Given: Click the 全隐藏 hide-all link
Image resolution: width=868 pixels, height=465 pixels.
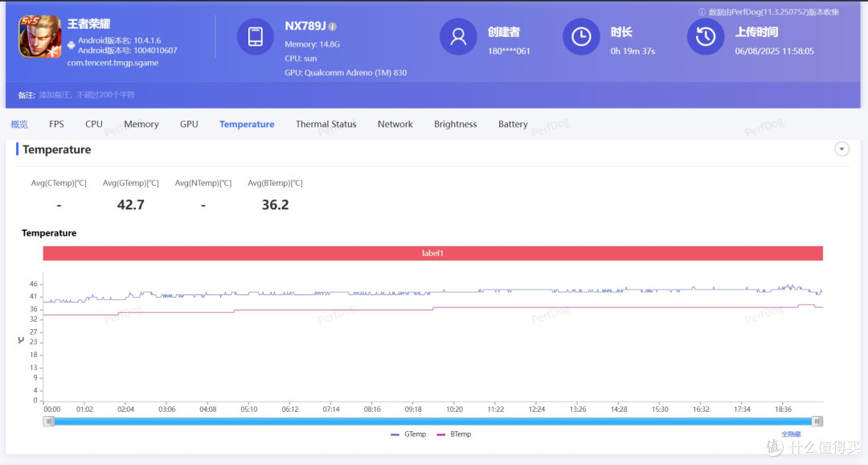Looking at the screenshot, I should (791, 434).
